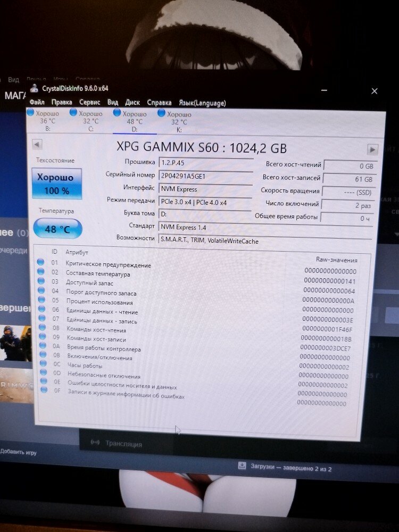Select the Составная температура attribute text
Image resolution: width=399 pixels, height=532 pixels.
pyautogui.click(x=98, y=273)
